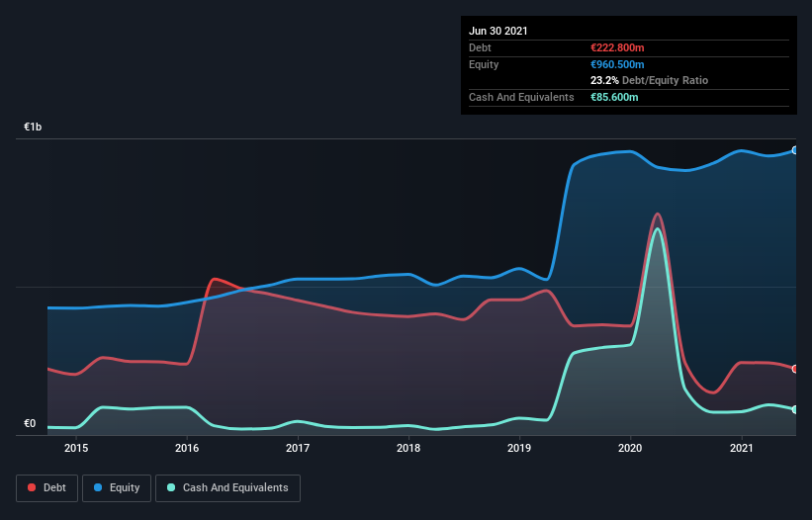Toggle the Cash And Equivalents legend button
Image resolution: width=812 pixels, height=520 pixels.
click(x=227, y=488)
